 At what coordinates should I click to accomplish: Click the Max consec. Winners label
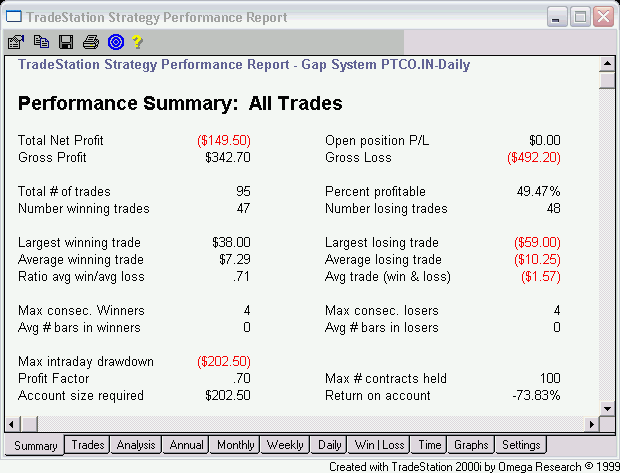point(81,310)
